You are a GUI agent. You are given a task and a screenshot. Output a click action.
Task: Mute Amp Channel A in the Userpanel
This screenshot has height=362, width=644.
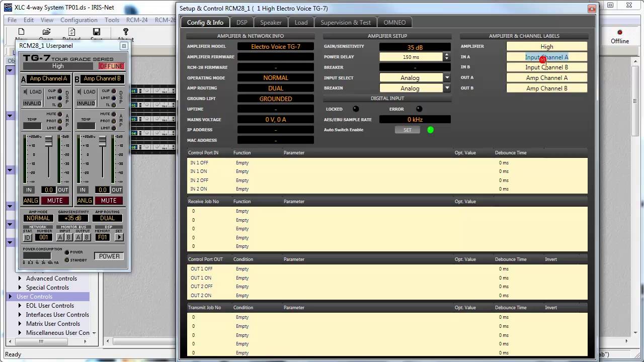tap(55, 201)
